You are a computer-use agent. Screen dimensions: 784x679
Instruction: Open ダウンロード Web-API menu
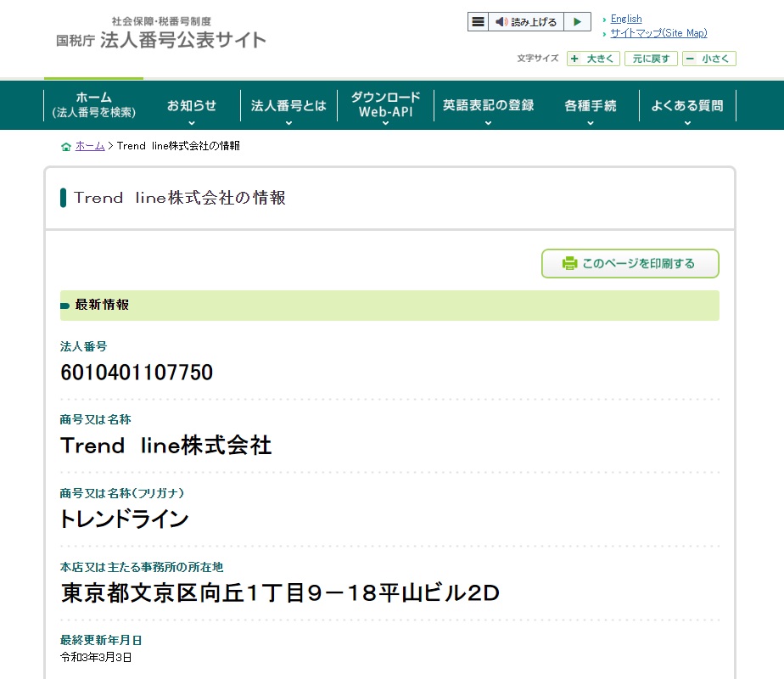pos(385,104)
